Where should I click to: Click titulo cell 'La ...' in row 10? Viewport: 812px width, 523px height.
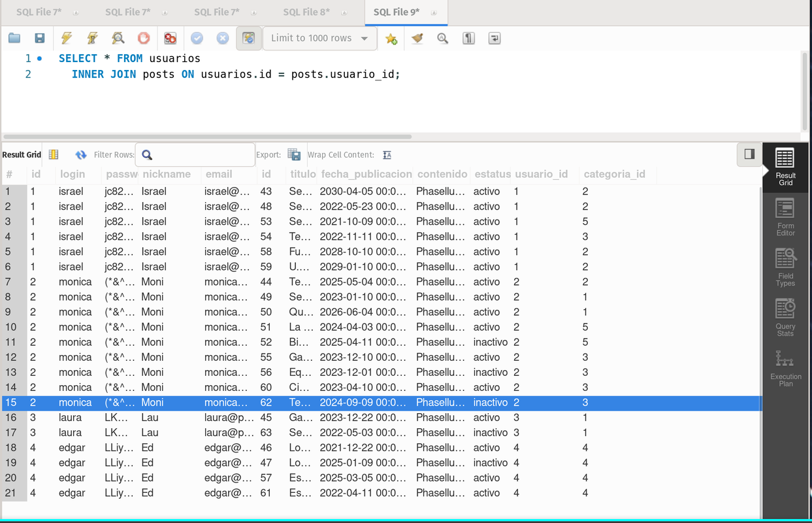pyautogui.click(x=300, y=328)
